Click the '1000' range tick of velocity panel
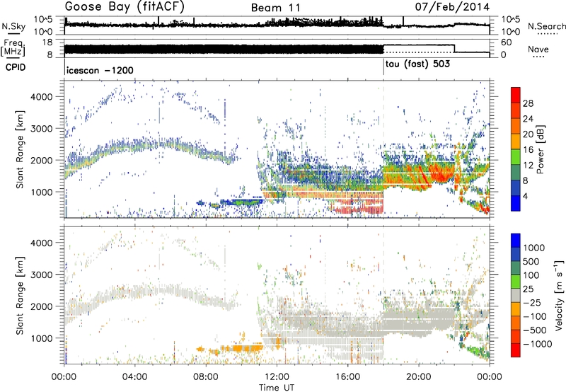The width and height of the screenshot is (566, 392). pyautogui.click(x=41, y=338)
